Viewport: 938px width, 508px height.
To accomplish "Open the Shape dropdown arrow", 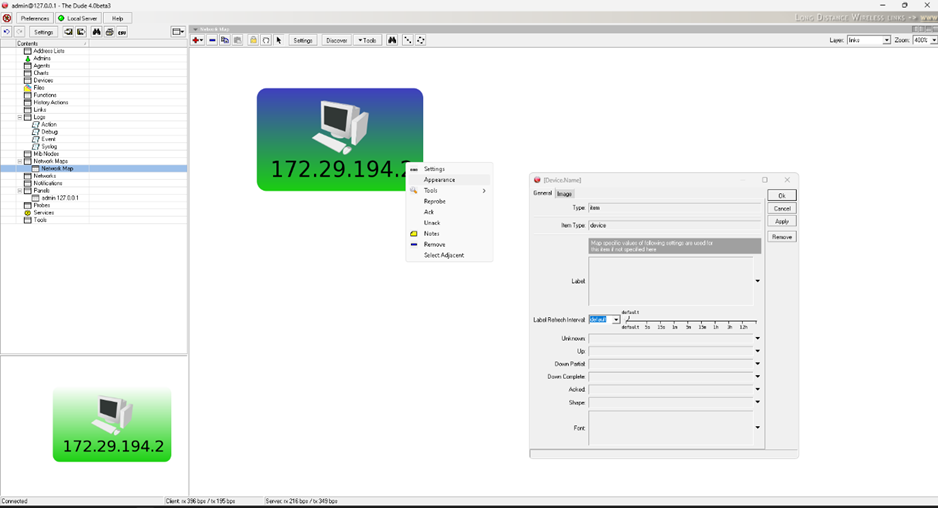I will pyautogui.click(x=757, y=402).
